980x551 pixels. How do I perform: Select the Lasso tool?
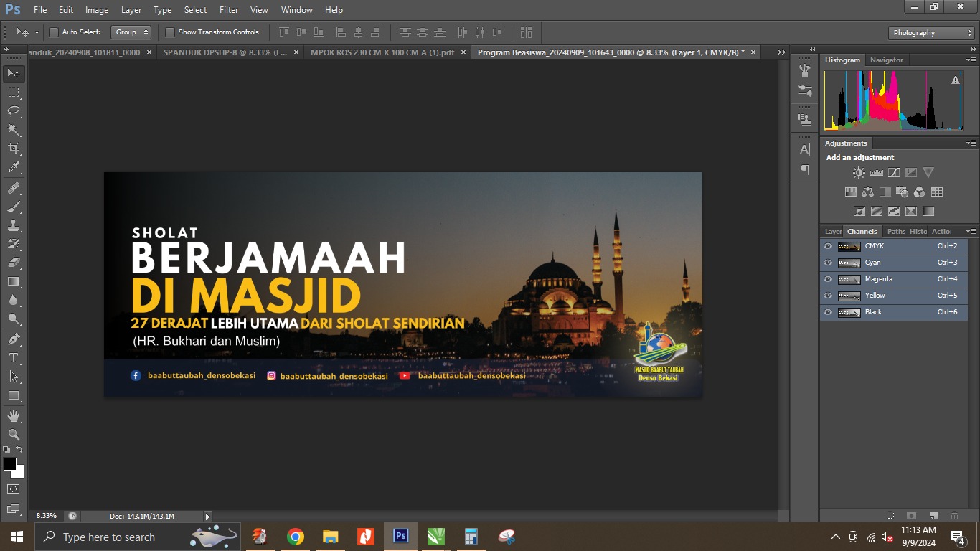14,111
